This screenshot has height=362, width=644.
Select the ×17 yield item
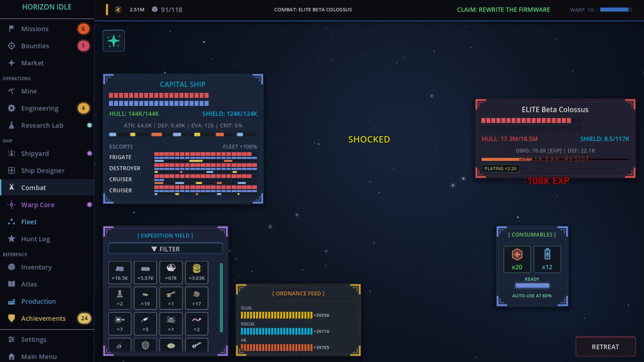coord(197,298)
